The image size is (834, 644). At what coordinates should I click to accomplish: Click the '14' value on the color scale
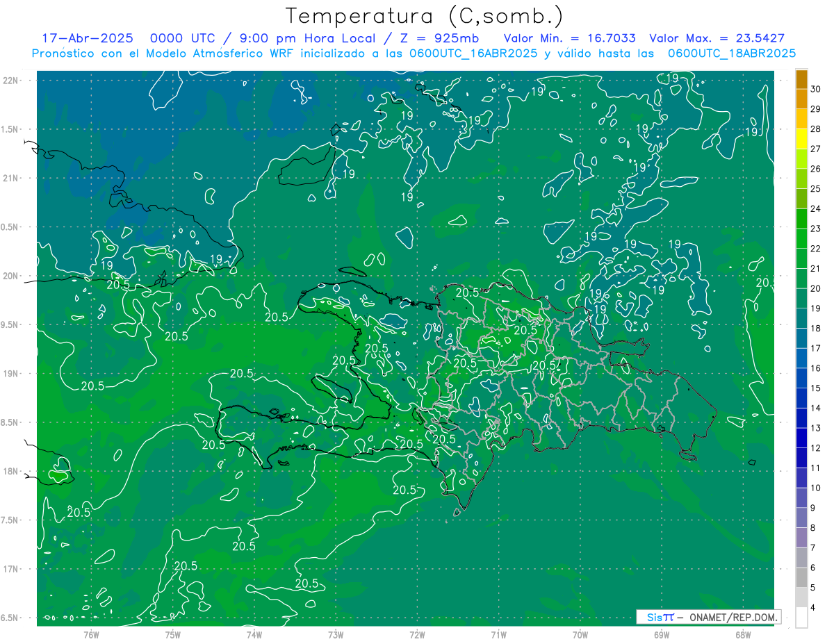point(815,408)
